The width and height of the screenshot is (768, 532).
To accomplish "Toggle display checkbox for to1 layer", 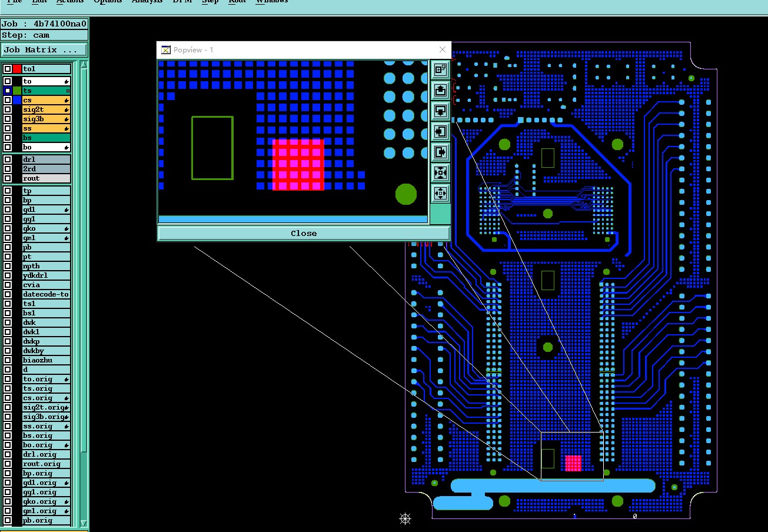I will click(x=8, y=69).
